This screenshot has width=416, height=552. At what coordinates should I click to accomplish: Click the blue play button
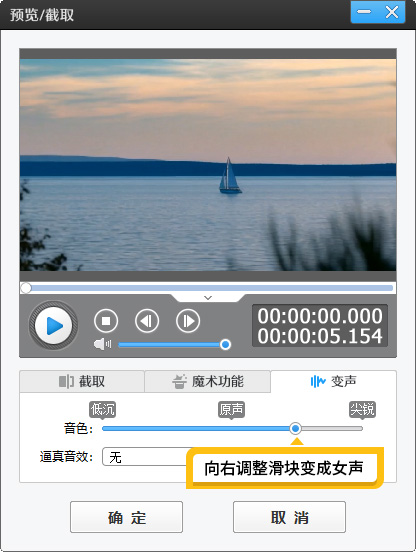(x=53, y=325)
